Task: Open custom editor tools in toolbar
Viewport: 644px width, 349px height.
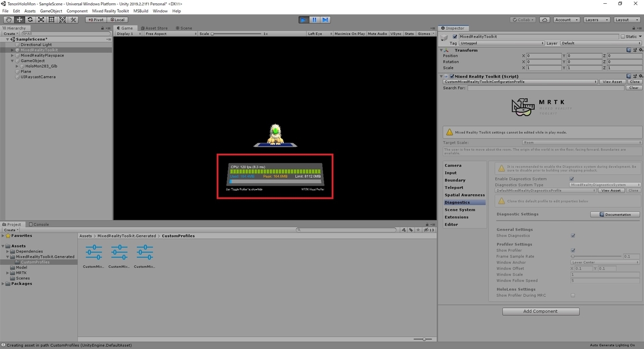Action: click(x=74, y=19)
